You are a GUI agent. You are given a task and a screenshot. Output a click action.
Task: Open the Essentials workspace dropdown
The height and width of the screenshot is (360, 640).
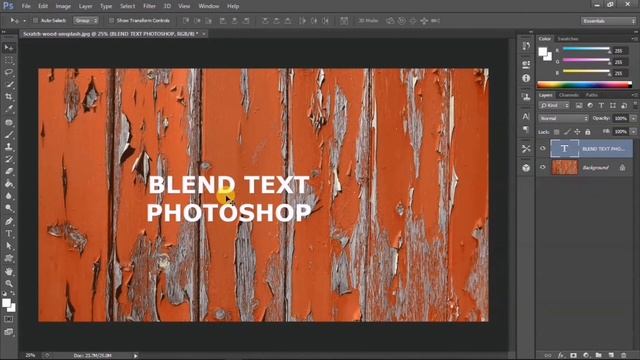(x=608, y=21)
